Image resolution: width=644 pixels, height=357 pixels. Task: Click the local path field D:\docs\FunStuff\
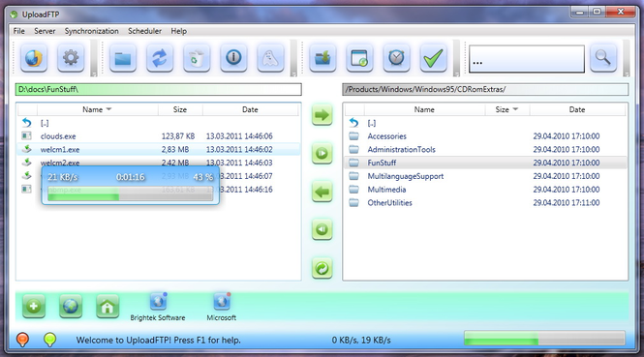159,89
